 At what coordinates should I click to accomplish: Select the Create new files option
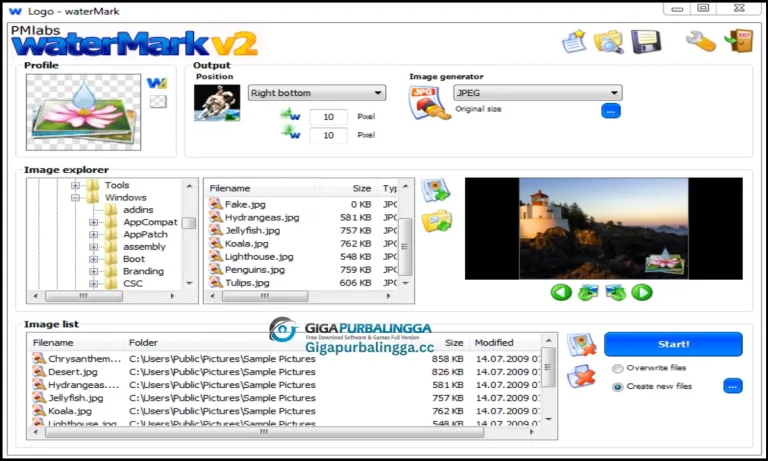click(x=617, y=386)
